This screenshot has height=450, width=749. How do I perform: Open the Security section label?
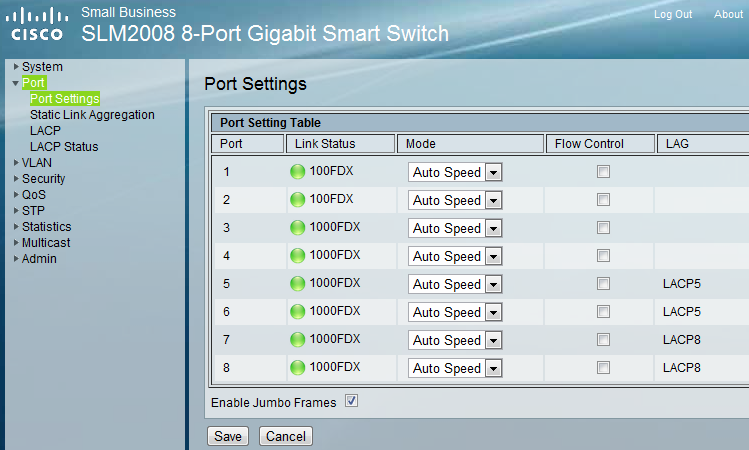coord(43,179)
